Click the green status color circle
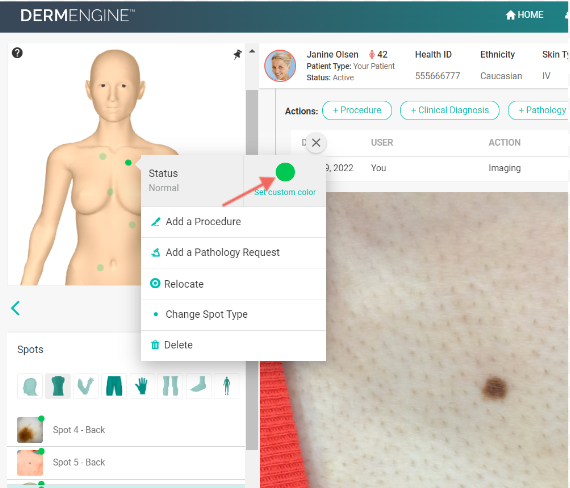This screenshot has width=570, height=488. 285,172
